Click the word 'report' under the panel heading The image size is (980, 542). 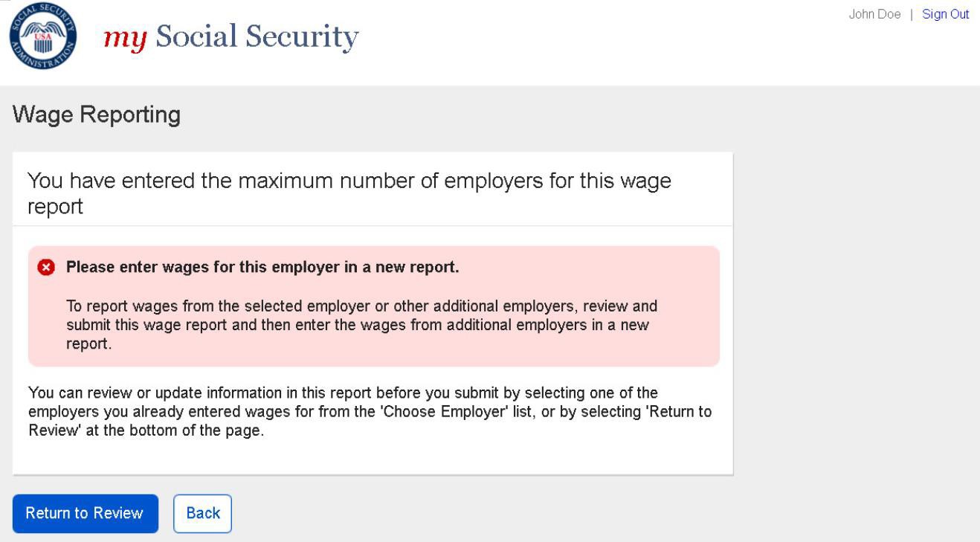tap(55, 207)
